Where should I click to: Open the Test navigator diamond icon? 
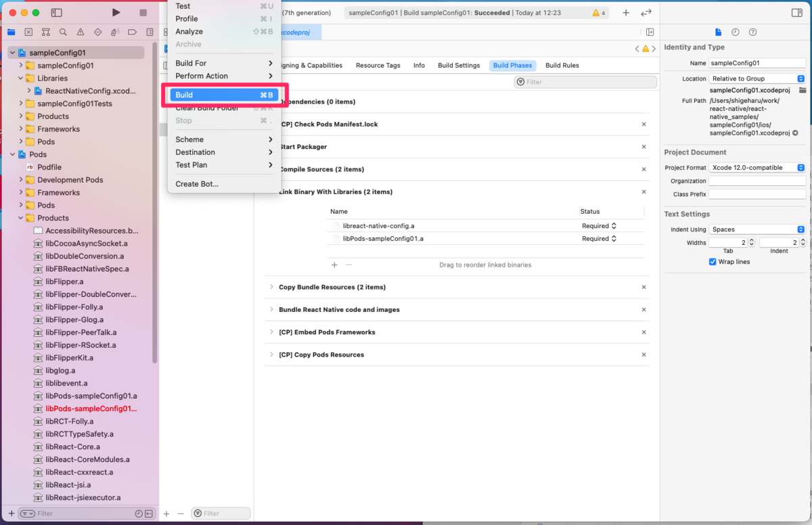(98, 32)
